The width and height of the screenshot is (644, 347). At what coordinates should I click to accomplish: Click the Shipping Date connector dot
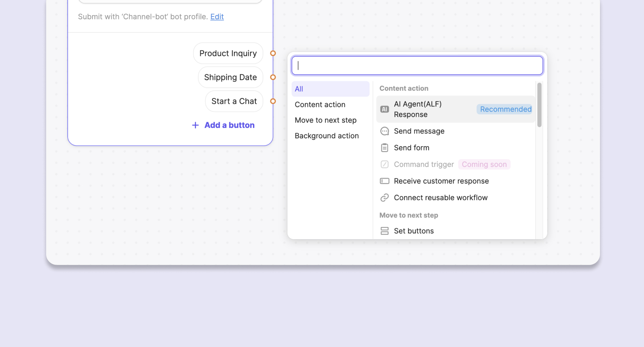(x=273, y=77)
